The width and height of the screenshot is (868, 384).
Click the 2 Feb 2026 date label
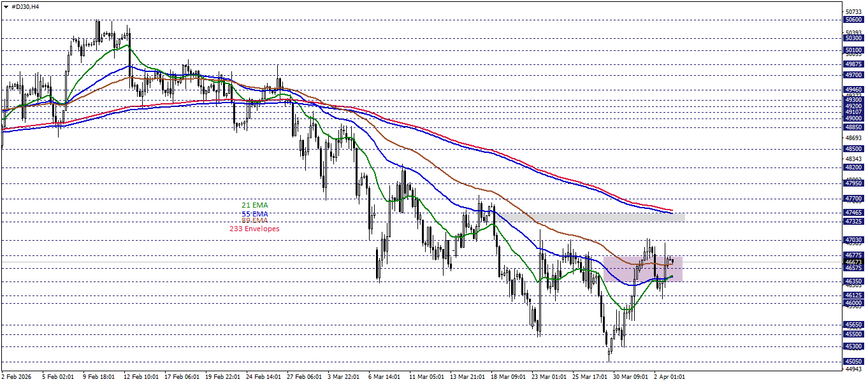(x=20, y=376)
